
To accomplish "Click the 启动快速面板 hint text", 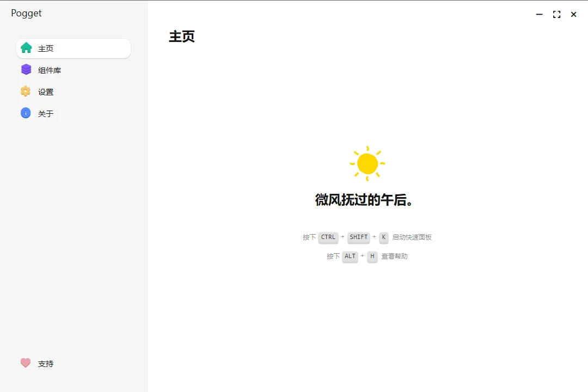I will click(x=412, y=237).
